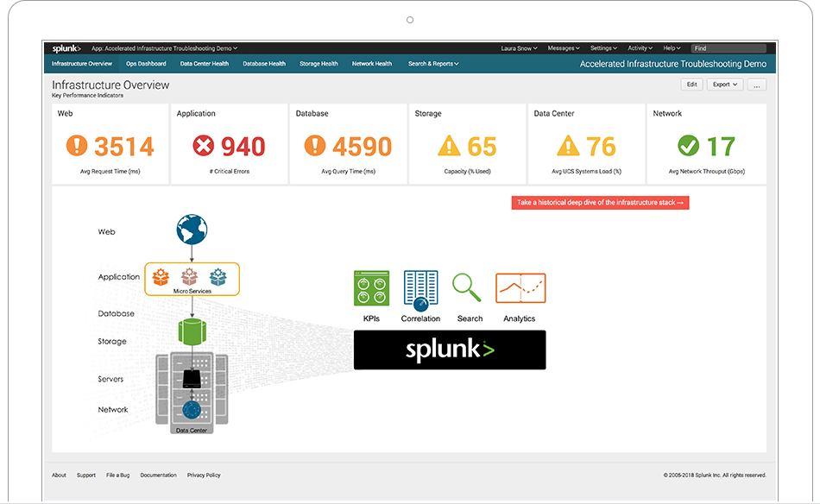Click the Search magnifying glass icon
This screenshot has width=820, height=504.
[467, 287]
